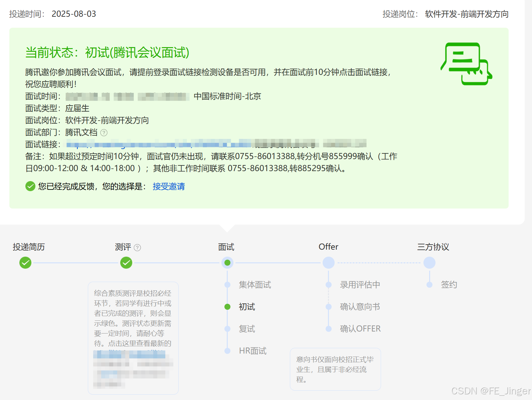The height and width of the screenshot is (400, 532).
Task: Click the 面试 active stage node
Action: (x=227, y=263)
